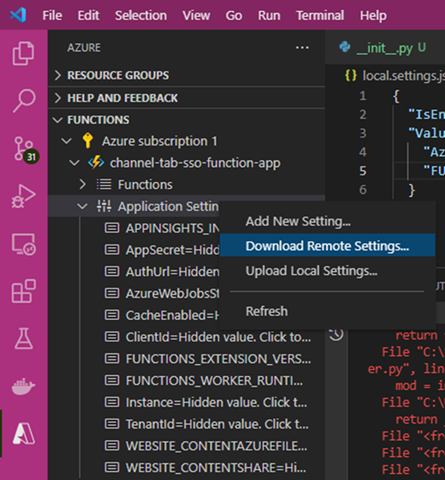The image size is (445, 480).
Task: Open the Remote Explorer view
Action: (24, 244)
